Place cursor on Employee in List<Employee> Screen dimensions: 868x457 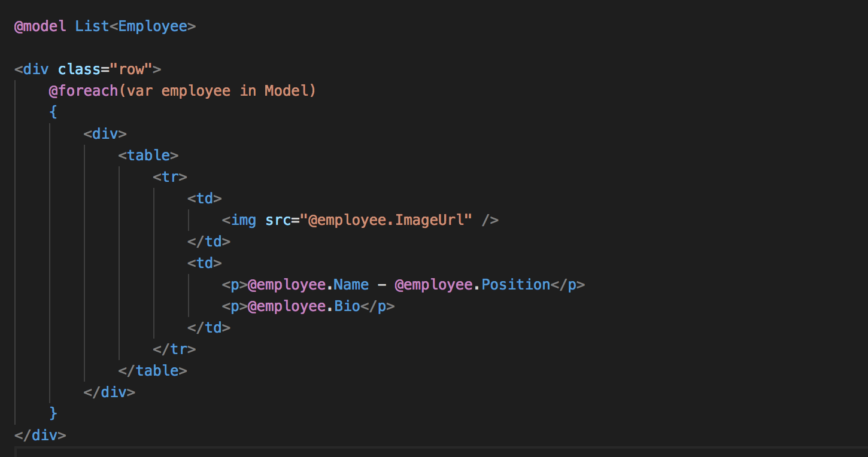pyautogui.click(x=153, y=26)
